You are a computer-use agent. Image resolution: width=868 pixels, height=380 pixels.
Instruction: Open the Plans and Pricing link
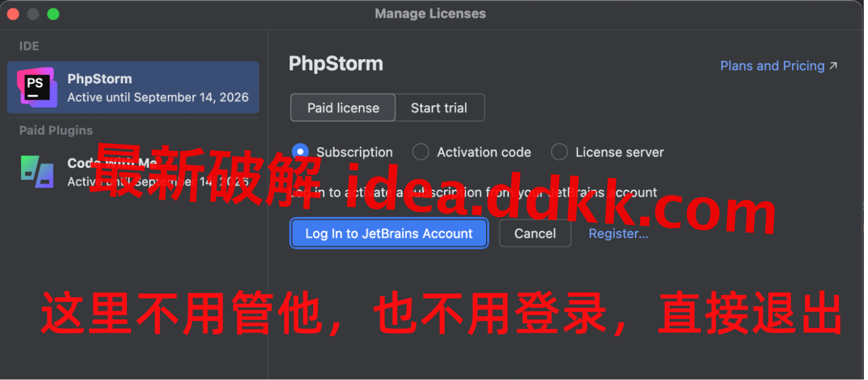[772, 66]
